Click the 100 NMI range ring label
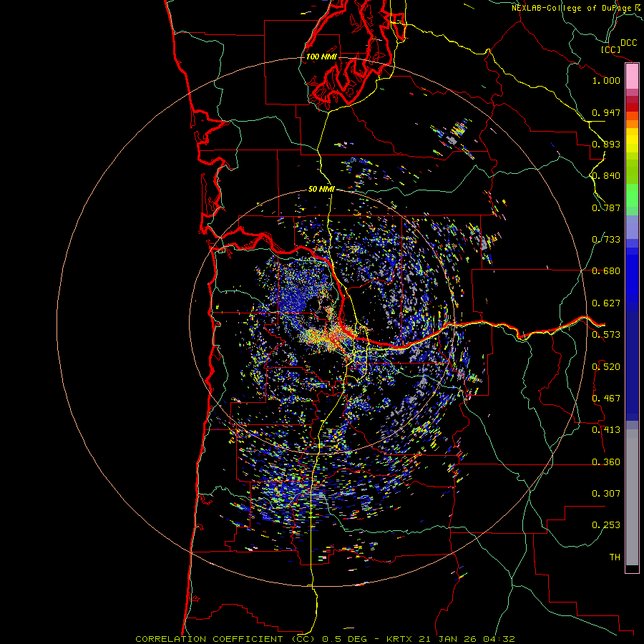644x644 pixels. [x=321, y=57]
